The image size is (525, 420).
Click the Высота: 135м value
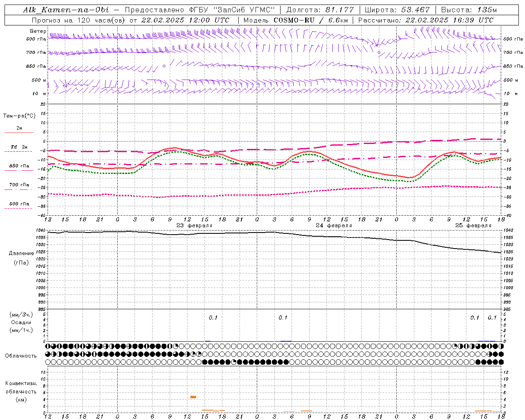pos(469,10)
